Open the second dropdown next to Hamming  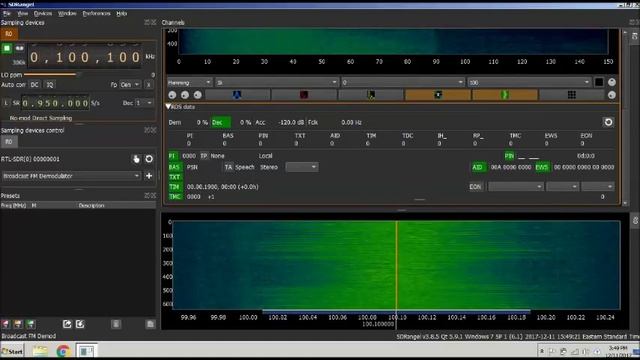[276, 82]
